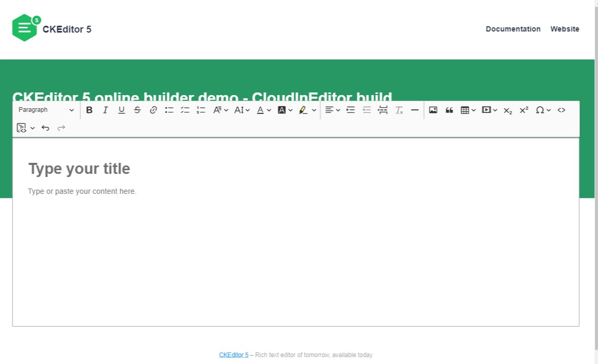Toggle inline code formatting
598x364 pixels.
coord(561,110)
